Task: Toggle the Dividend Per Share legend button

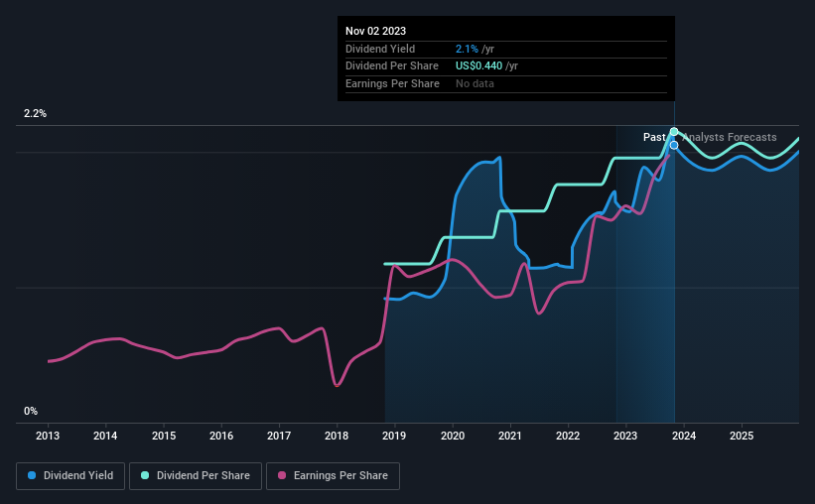Action: point(196,476)
